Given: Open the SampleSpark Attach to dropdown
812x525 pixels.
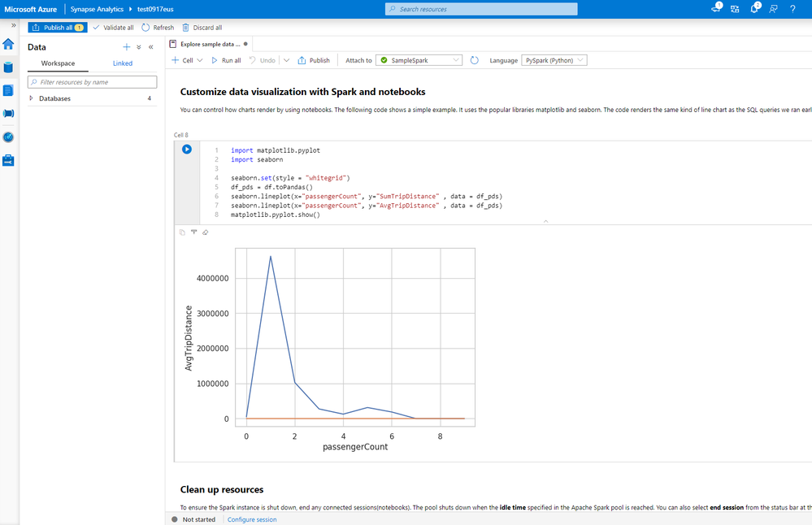Looking at the screenshot, I should [419, 61].
